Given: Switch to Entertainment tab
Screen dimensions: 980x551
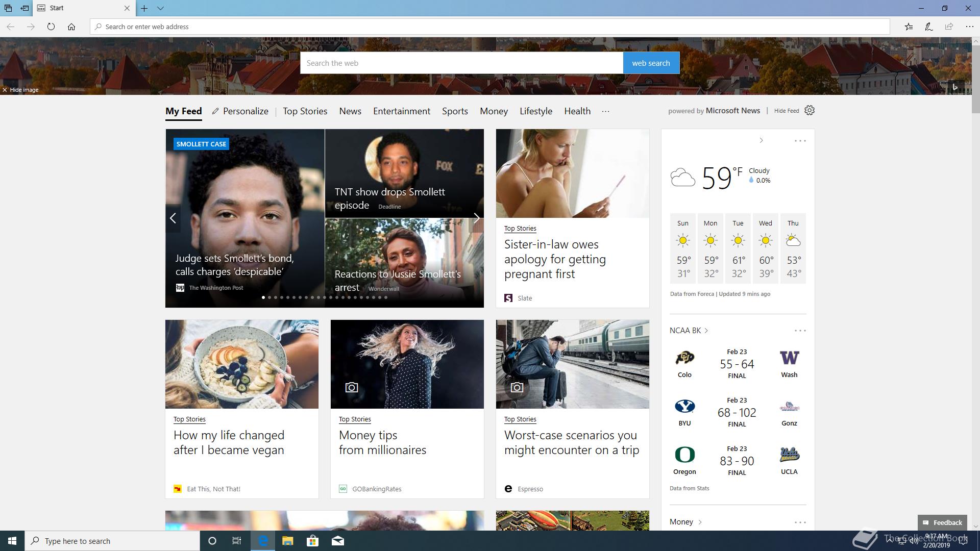Looking at the screenshot, I should (402, 111).
